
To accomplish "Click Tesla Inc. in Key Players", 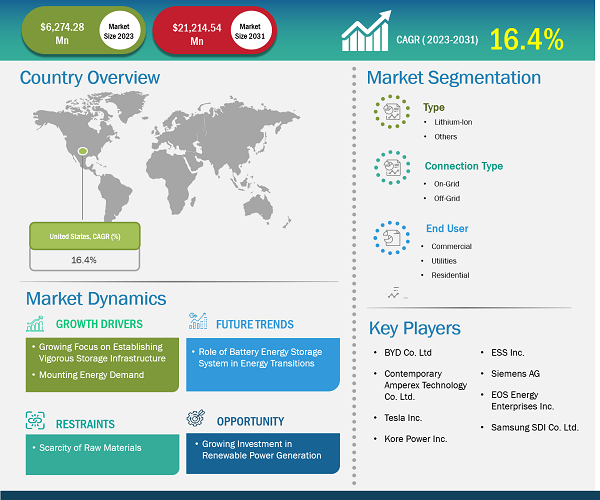I will point(403,418).
